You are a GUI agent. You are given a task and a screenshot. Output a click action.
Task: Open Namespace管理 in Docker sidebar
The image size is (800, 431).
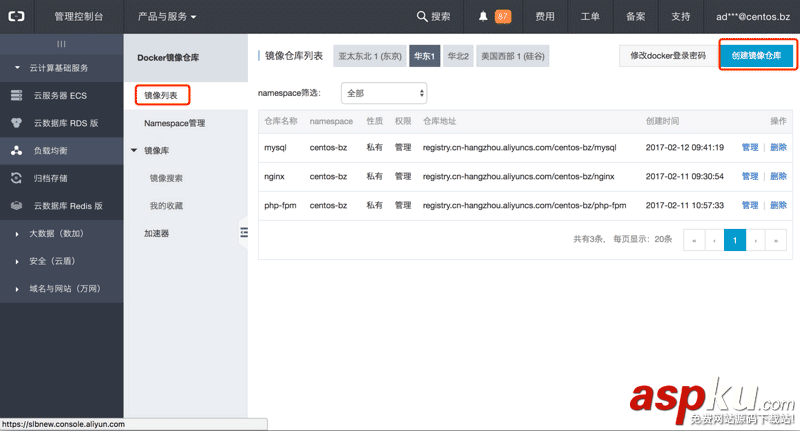174,123
